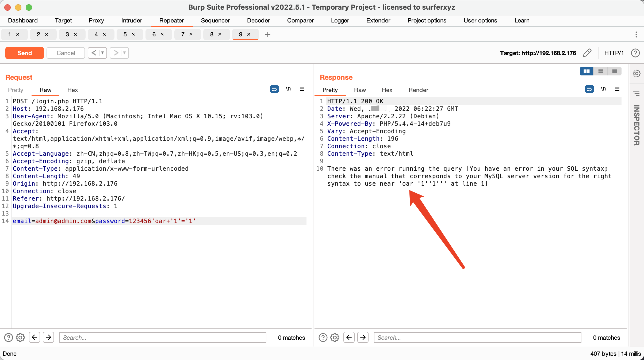Go to next match in response search
The height and width of the screenshot is (360, 644).
[x=363, y=338]
